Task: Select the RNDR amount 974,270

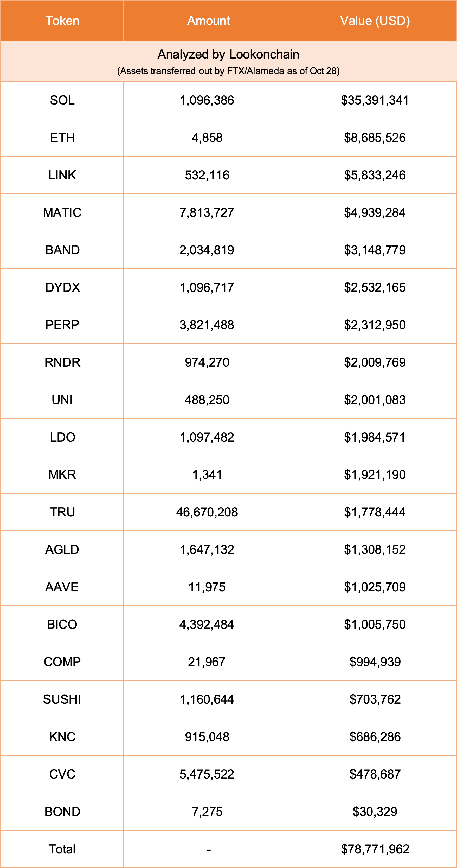Action: click(x=207, y=362)
